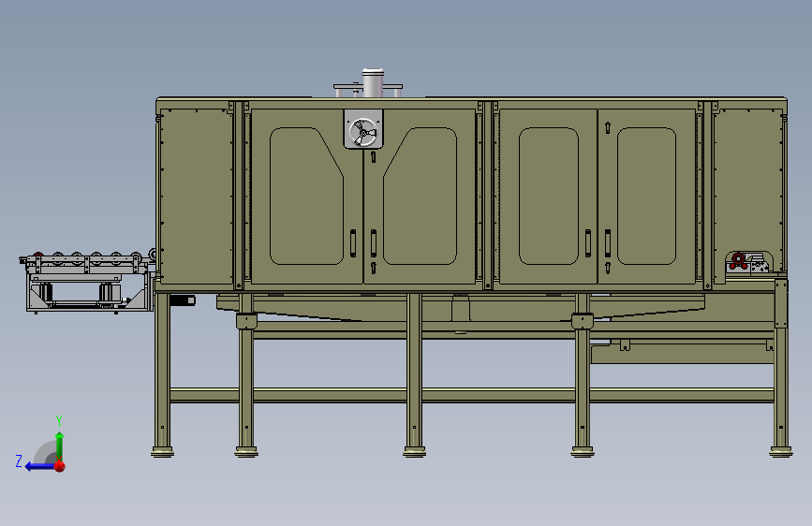Select the cylindrical exhaust stack on top

point(373,82)
